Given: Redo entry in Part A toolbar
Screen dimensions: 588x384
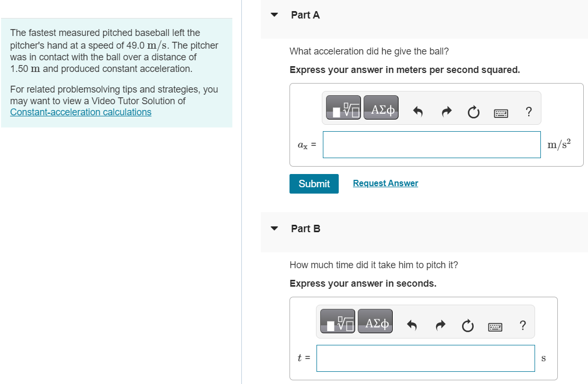Looking at the screenshot, I should click(446, 112).
